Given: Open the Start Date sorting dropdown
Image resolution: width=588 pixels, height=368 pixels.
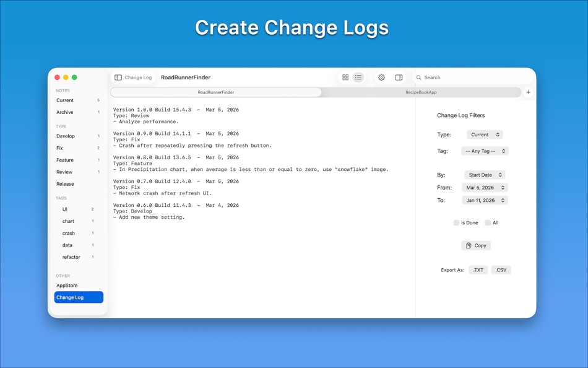Looking at the screenshot, I should click(x=484, y=175).
